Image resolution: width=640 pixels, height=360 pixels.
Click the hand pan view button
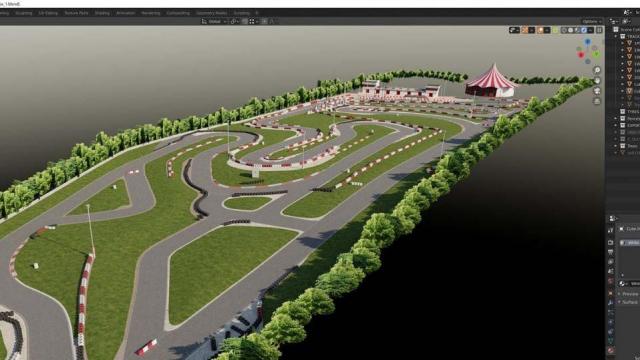pos(597,80)
